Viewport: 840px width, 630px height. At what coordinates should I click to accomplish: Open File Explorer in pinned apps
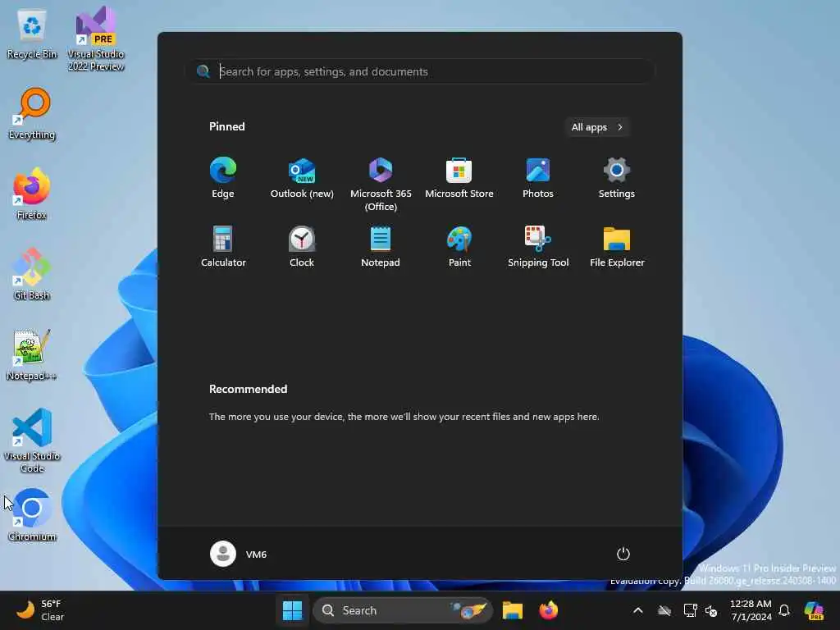pos(617,246)
